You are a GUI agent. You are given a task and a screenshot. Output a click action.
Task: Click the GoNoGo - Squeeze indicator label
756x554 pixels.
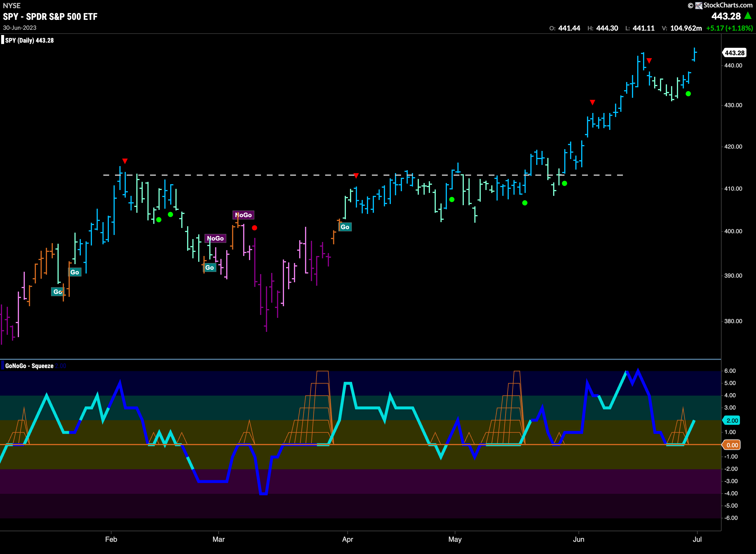coord(29,366)
